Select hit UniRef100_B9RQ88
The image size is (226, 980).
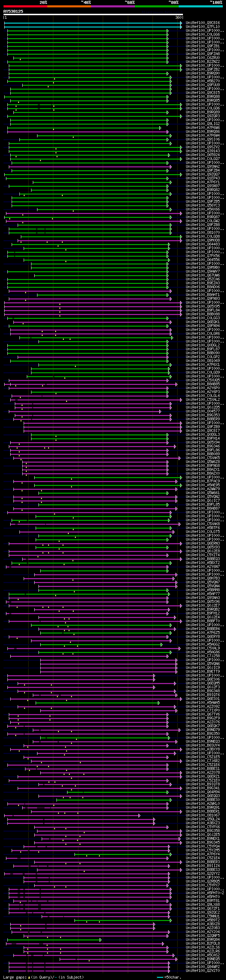203,97
